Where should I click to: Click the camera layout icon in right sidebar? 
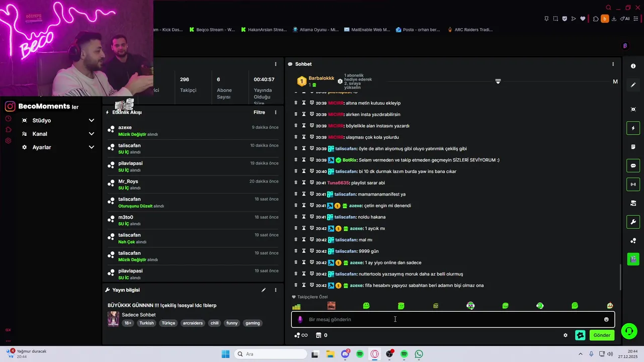pyautogui.click(x=633, y=203)
